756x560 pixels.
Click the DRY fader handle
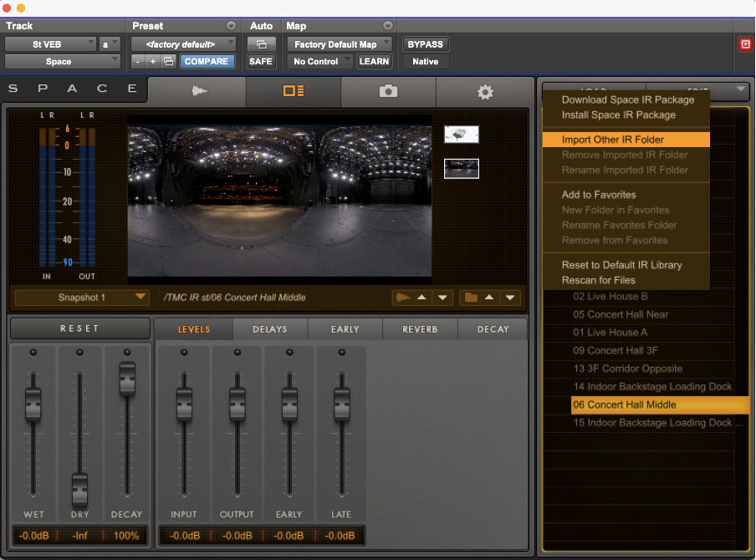[x=79, y=490]
